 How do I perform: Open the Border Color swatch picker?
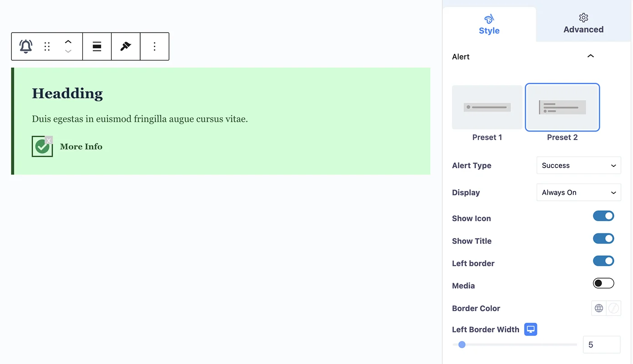[614, 308]
